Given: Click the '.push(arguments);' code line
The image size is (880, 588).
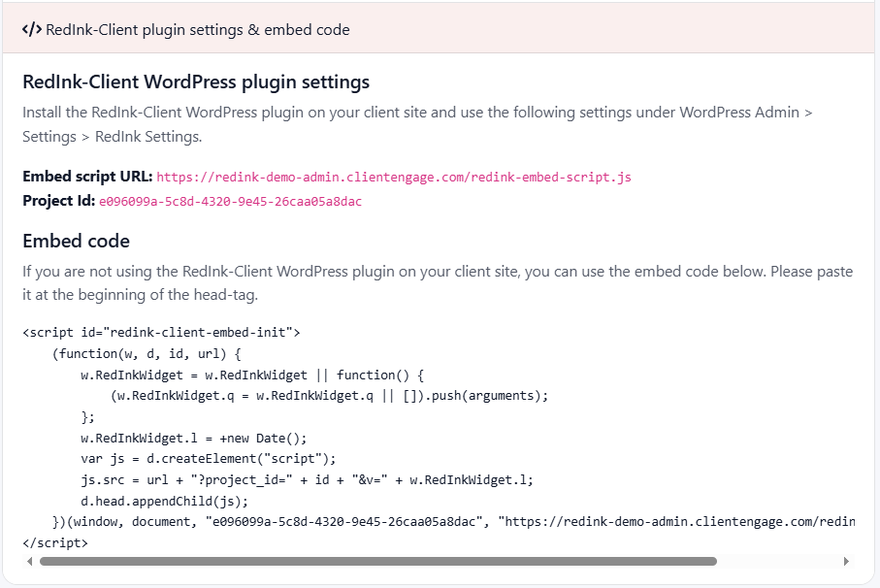Looking at the screenshot, I should tap(330, 396).
